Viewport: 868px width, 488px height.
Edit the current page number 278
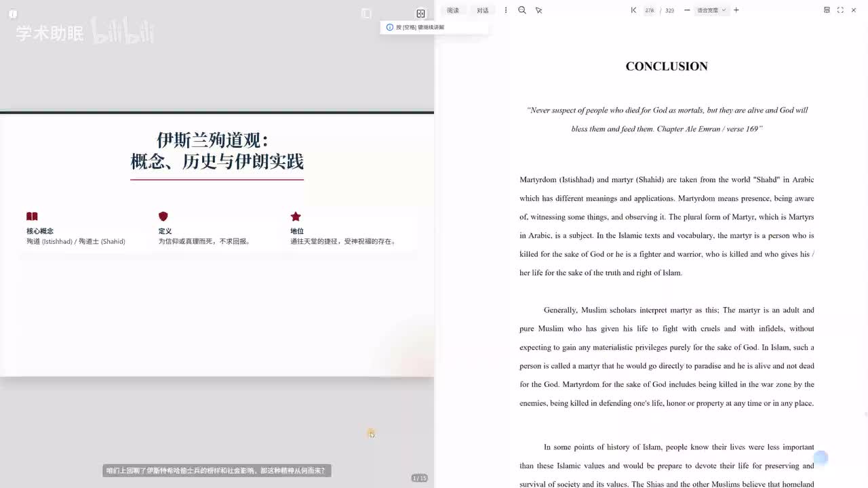click(x=650, y=10)
